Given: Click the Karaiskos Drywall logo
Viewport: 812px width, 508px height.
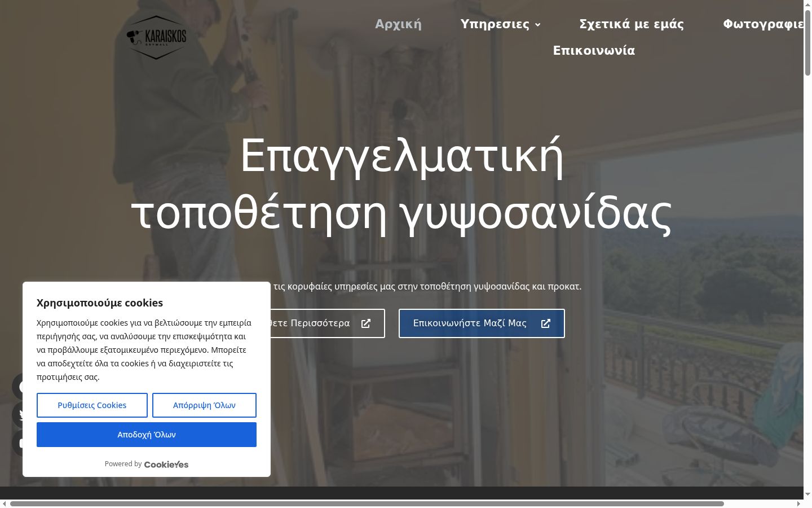Looking at the screenshot, I should click(x=156, y=37).
